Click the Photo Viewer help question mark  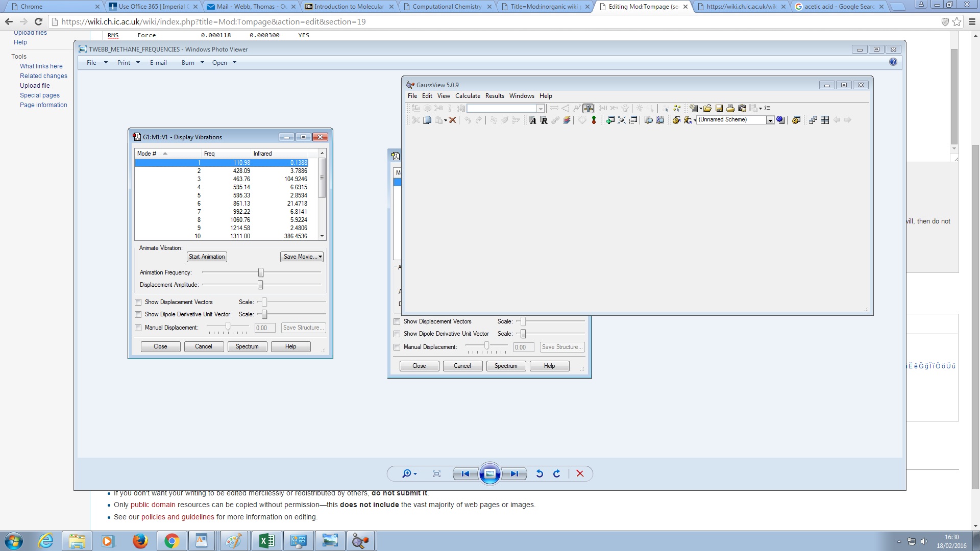[893, 62]
